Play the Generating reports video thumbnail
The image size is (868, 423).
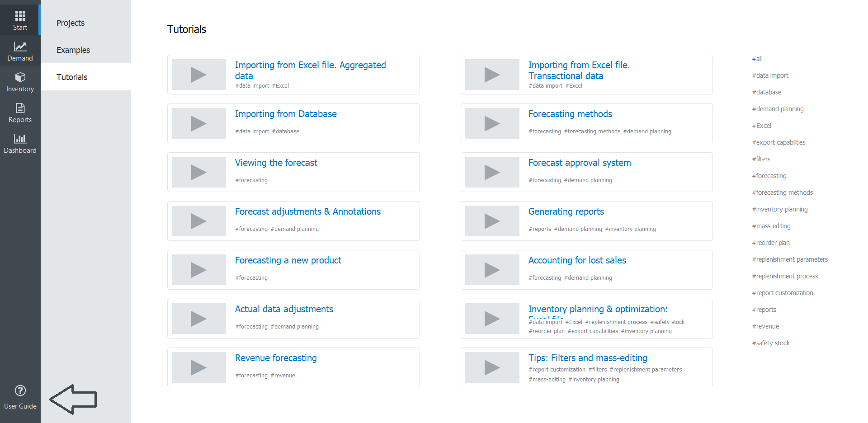tap(492, 221)
